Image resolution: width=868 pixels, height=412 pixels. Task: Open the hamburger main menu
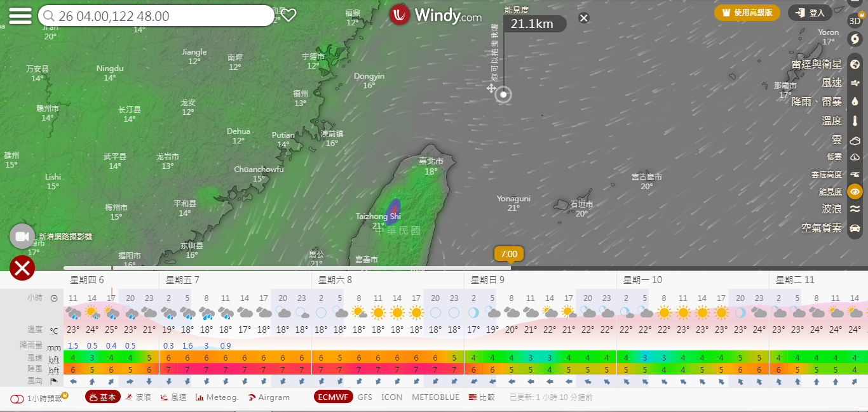click(20, 16)
